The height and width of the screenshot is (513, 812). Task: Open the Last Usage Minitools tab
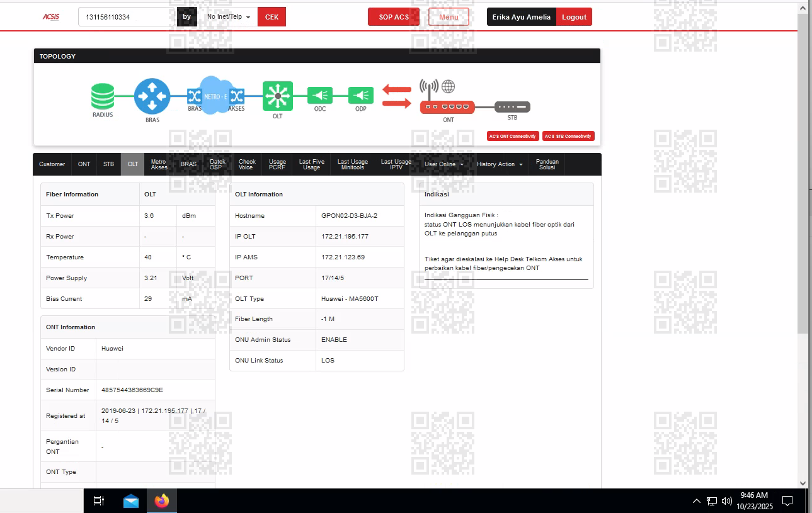coord(353,164)
